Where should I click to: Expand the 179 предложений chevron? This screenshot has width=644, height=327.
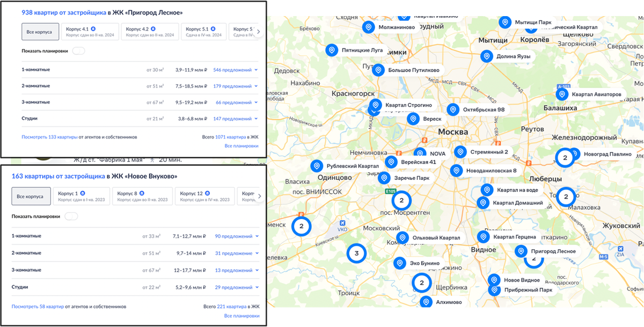tap(256, 86)
